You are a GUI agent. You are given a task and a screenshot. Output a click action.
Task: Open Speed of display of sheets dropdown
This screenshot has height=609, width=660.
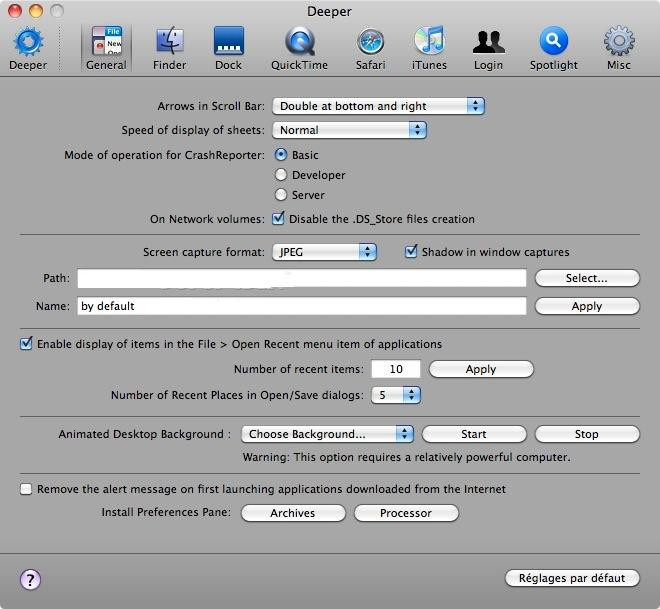pos(349,130)
